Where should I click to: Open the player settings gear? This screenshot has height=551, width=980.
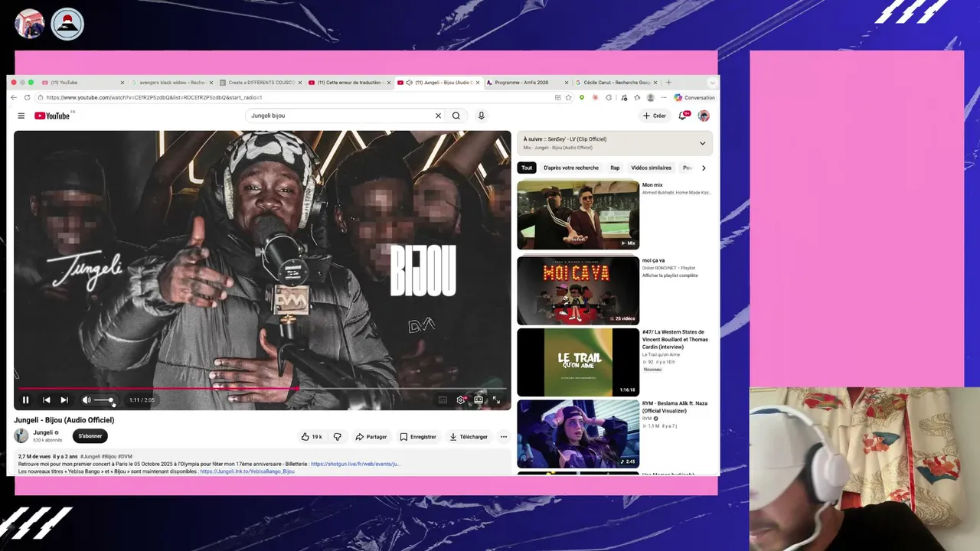tap(460, 399)
